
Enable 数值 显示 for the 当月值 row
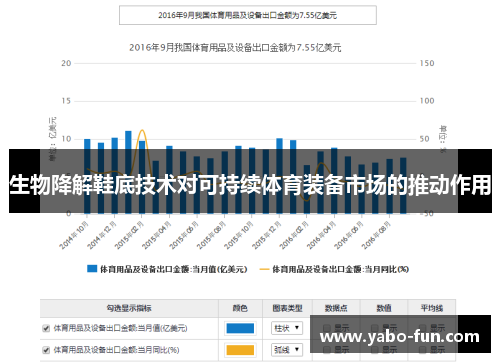click(x=375, y=328)
